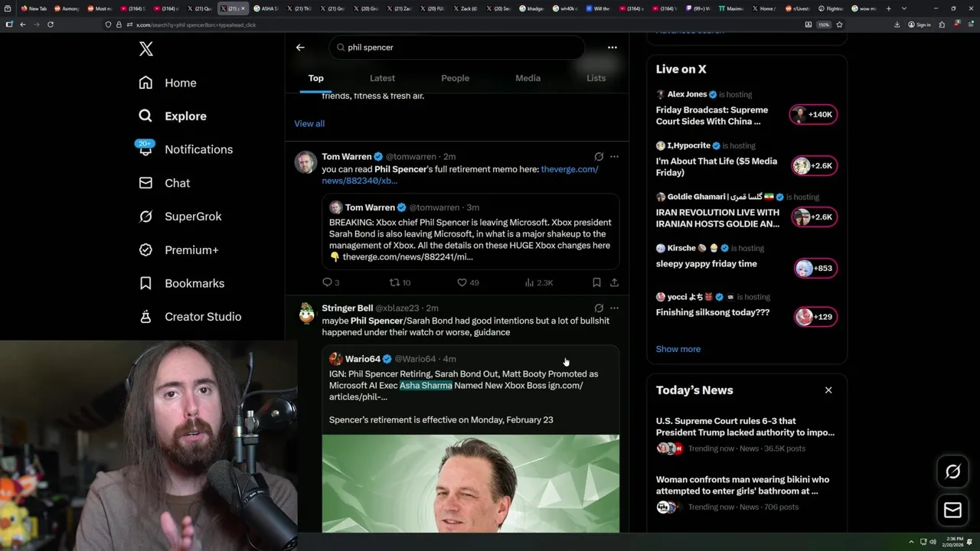This screenshot has height=551, width=980.
Task: Open search options three-dot menu
Action: pos(612,47)
